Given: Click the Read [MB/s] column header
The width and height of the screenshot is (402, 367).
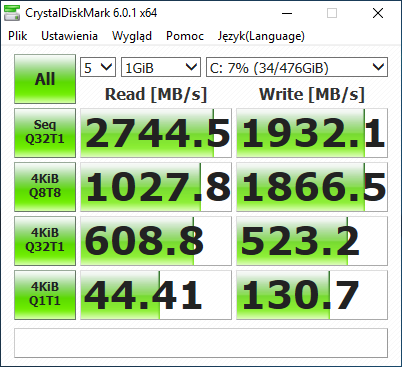Looking at the screenshot, I should point(156,94).
